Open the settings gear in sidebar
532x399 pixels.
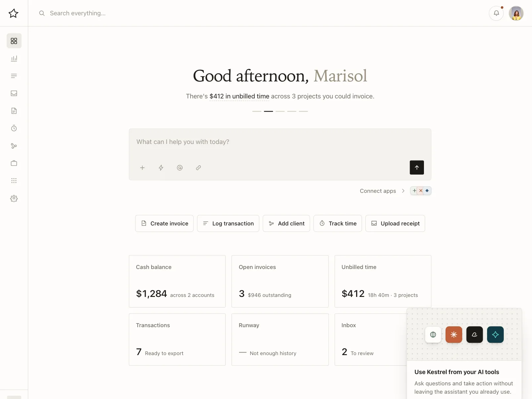14,199
